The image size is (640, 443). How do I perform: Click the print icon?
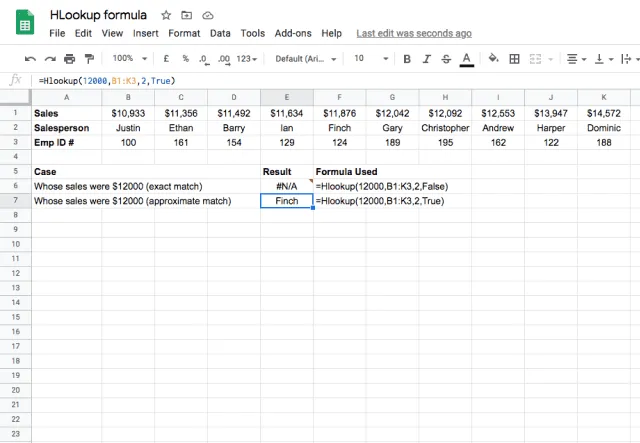[x=70, y=59]
